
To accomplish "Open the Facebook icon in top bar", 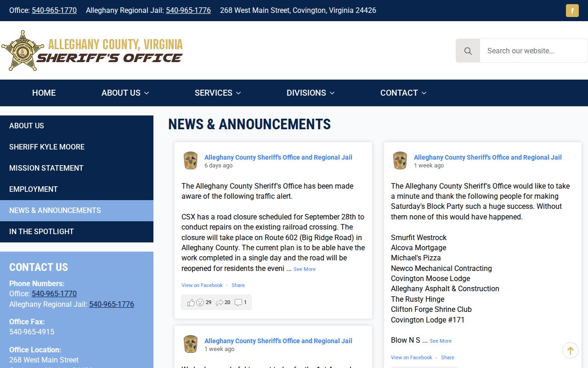I will click(572, 11).
